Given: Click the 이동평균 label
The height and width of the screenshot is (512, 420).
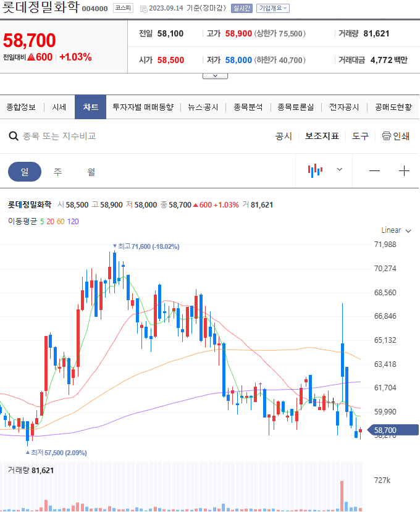Looking at the screenshot, I should (x=22, y=221).
